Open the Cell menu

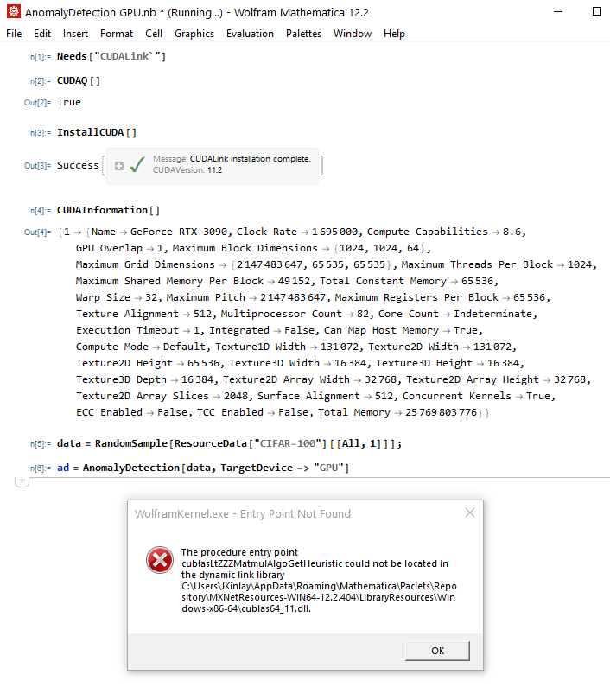coord(154,34)
